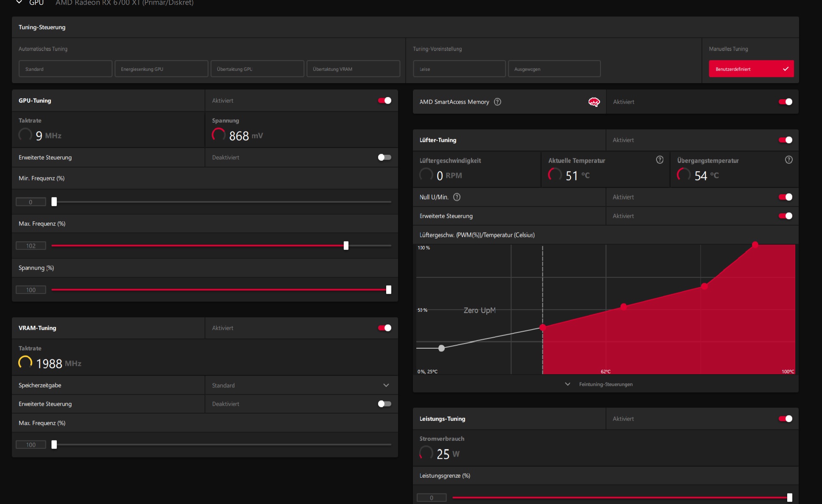Click the Null U/Min. help icon
Image resolution: width=822 pixels, height=504 pixels.
(x=457, y=197)
